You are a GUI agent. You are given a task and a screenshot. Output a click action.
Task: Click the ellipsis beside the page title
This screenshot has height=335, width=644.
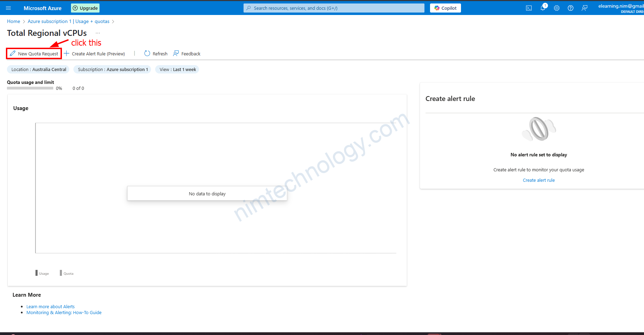tap(98, 33)
